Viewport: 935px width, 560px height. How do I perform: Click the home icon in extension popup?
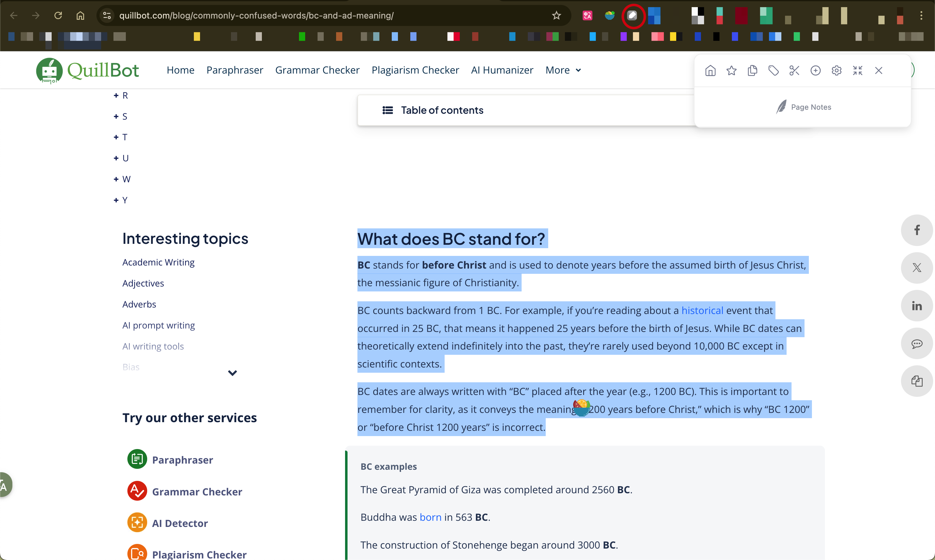pos(710,70)
